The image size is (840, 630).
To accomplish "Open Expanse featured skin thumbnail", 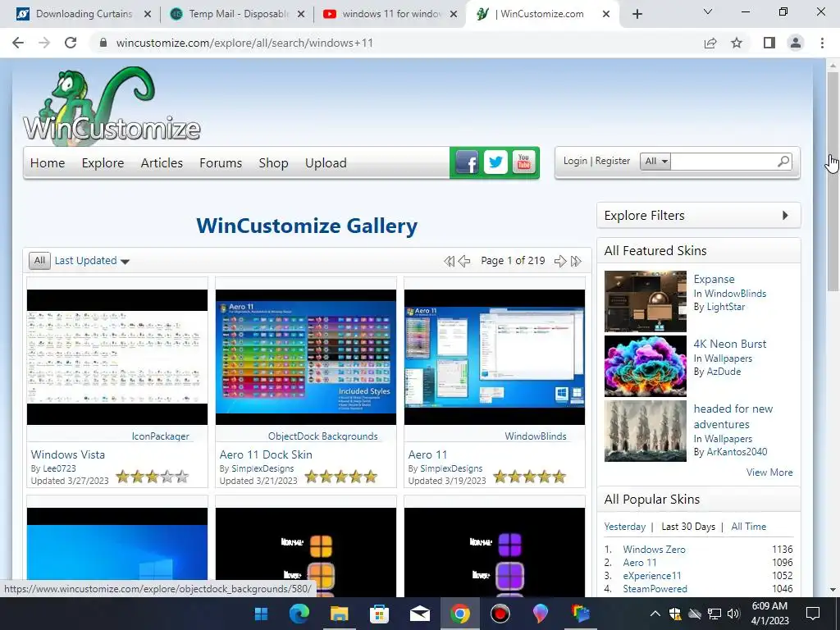I will [x=645, y=302].
